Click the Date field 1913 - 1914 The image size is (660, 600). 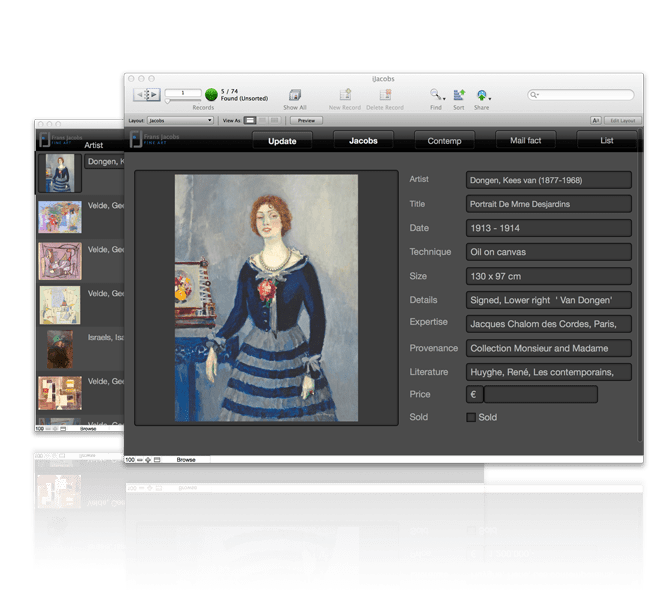coord(548,228)
